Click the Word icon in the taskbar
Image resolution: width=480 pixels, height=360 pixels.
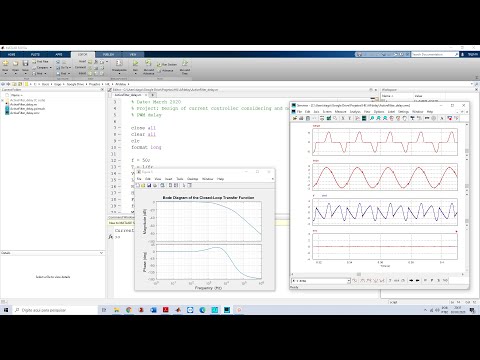click(x=153, y=310)
